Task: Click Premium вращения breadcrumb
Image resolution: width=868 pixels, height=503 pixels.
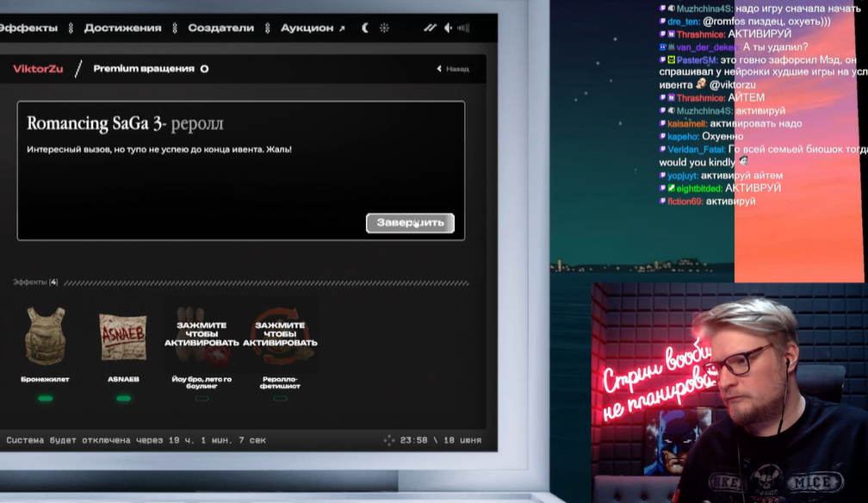Action: tap(144, 69)
